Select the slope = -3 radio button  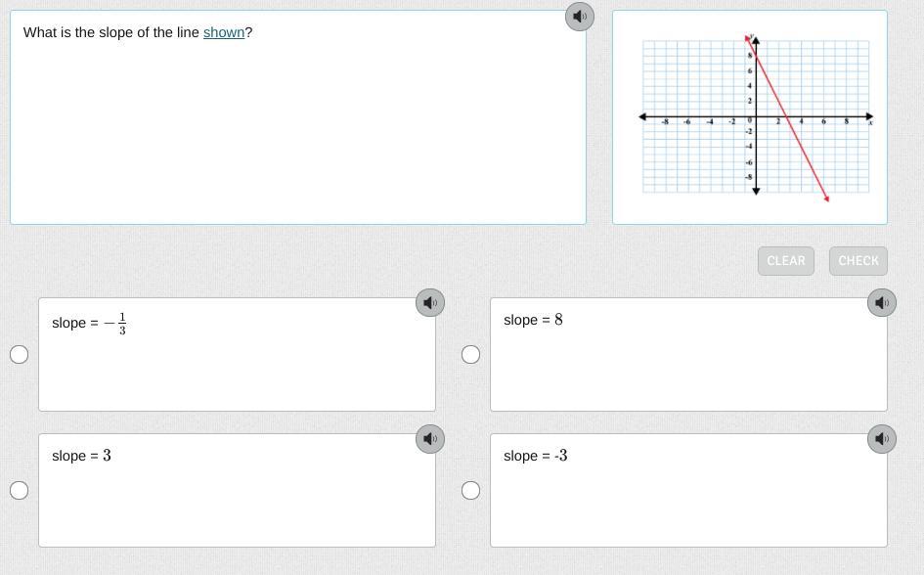(471, 490)
